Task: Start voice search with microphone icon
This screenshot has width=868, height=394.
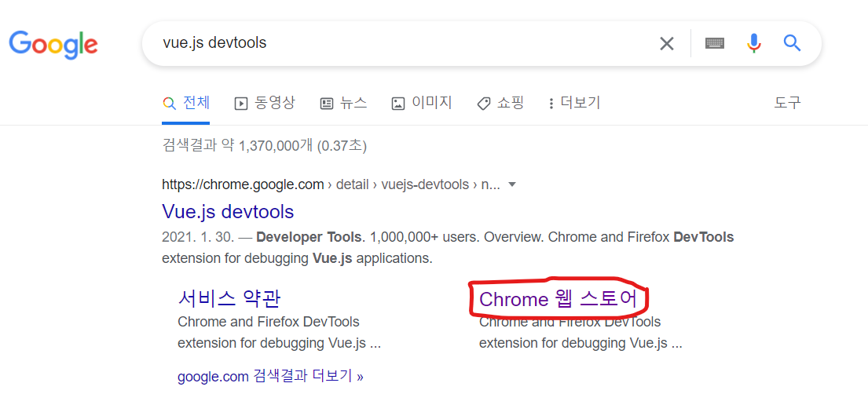Action: pyautogui.click(x=753, y=42)
